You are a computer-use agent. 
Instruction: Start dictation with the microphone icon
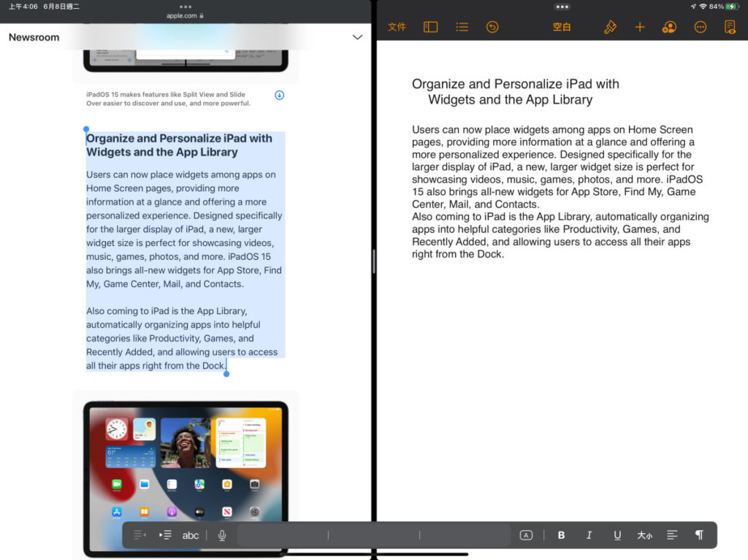pos(222,536)
